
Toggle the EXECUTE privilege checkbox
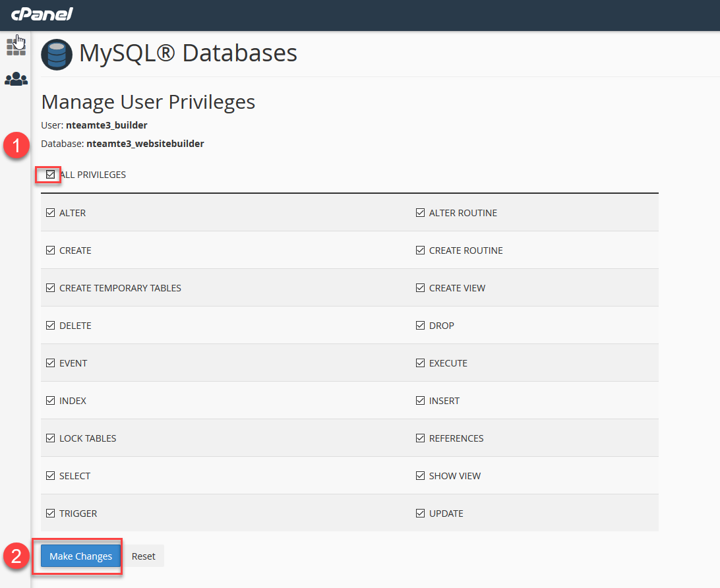click(420, 363)
